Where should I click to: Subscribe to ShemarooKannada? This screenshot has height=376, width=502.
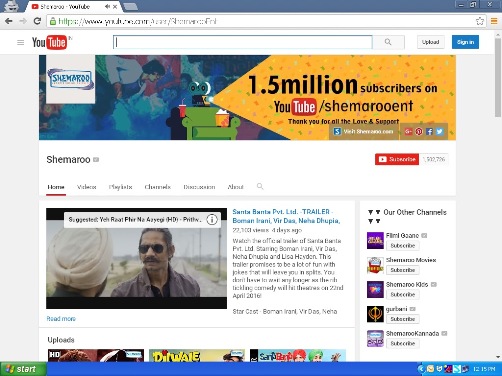(x=403, y=344)
